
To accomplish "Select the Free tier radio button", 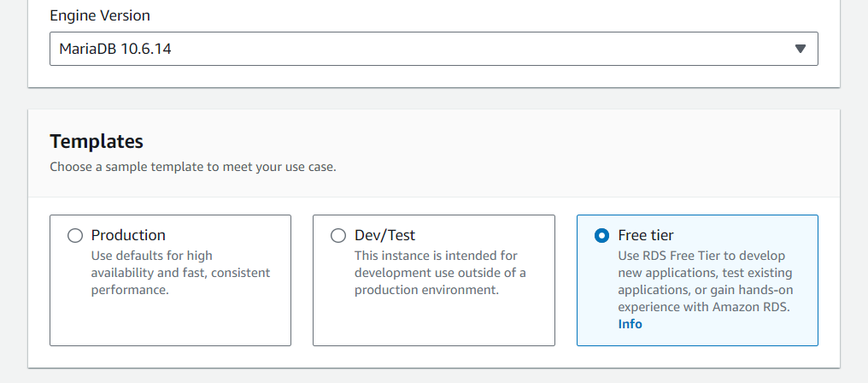I will coord(601,236).
